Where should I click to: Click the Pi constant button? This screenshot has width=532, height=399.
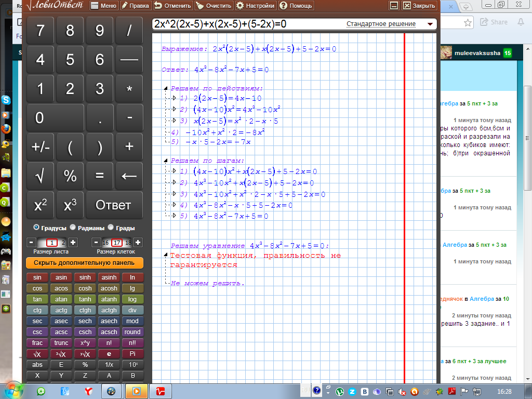point(132,353)
